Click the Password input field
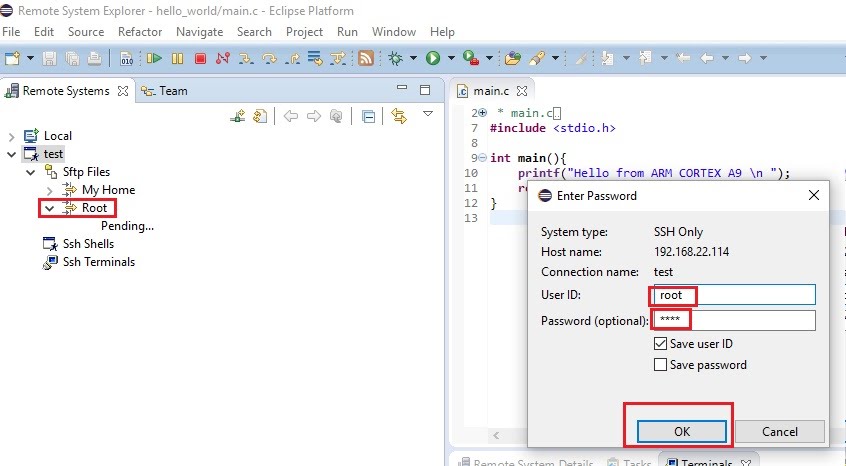The height and width of the screenshot is (466, 846). (x=734, y=320)
